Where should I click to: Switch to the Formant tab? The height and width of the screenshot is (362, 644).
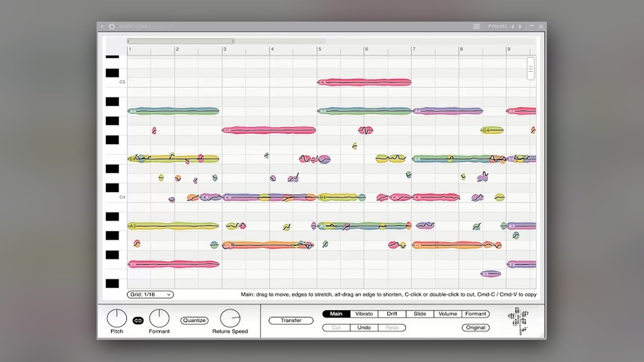point(475,314)
